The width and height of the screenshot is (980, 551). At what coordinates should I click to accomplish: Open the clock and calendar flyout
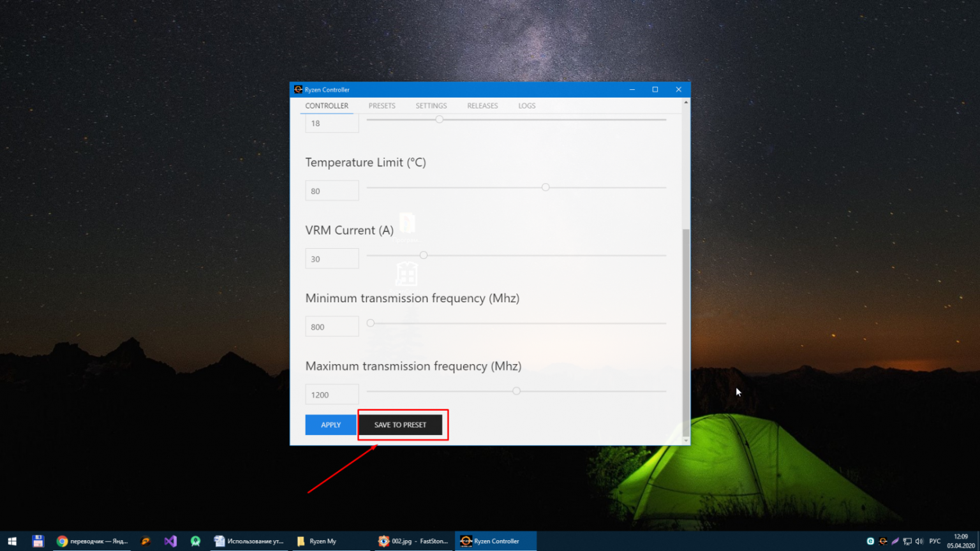pos(961,541)
